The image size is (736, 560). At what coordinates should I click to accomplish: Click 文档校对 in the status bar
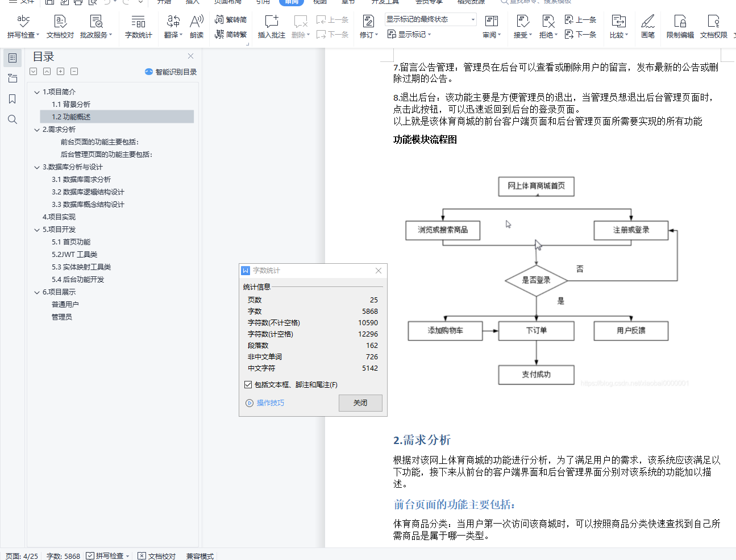click(x=157, y=556)
